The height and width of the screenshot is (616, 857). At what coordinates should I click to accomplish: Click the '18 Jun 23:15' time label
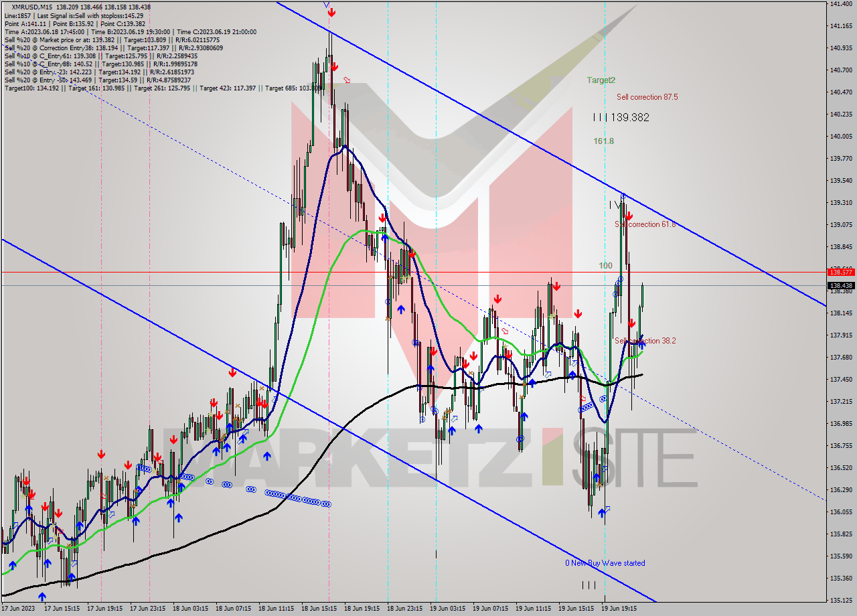405,609
